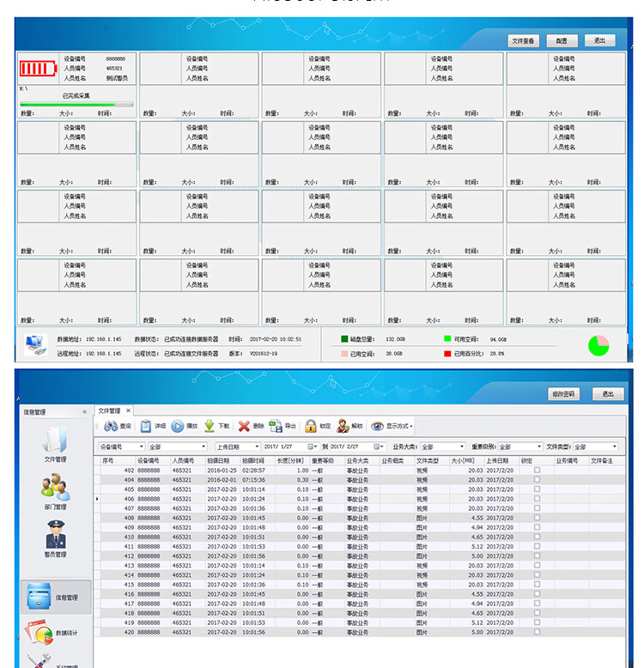Open the 全部 dropdown next to 设备编号

[x=177, y=446]
